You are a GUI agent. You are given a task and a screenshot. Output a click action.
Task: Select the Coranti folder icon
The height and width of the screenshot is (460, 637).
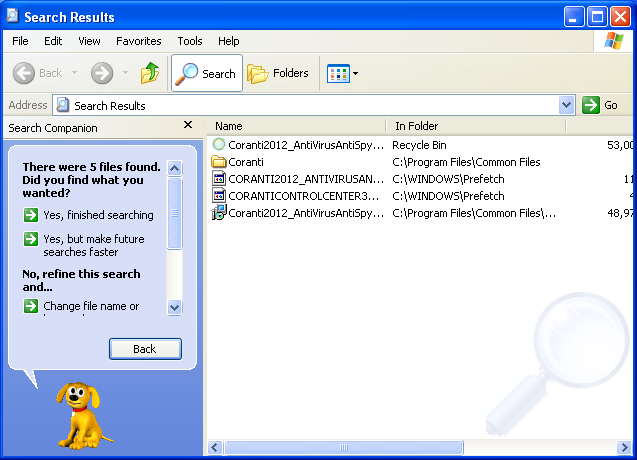tap(219, 162)
